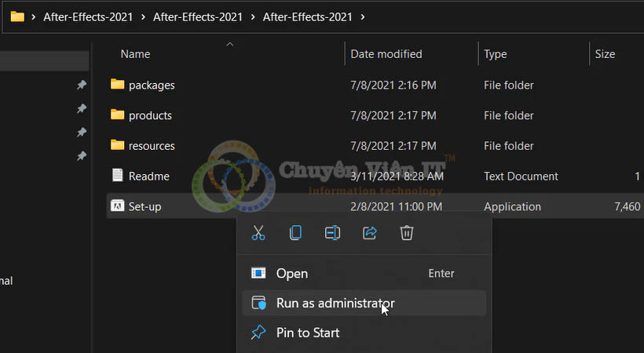Click the pin icon beside products row
Viewport: 644px width, 353px height.
(x=82, y=109)
